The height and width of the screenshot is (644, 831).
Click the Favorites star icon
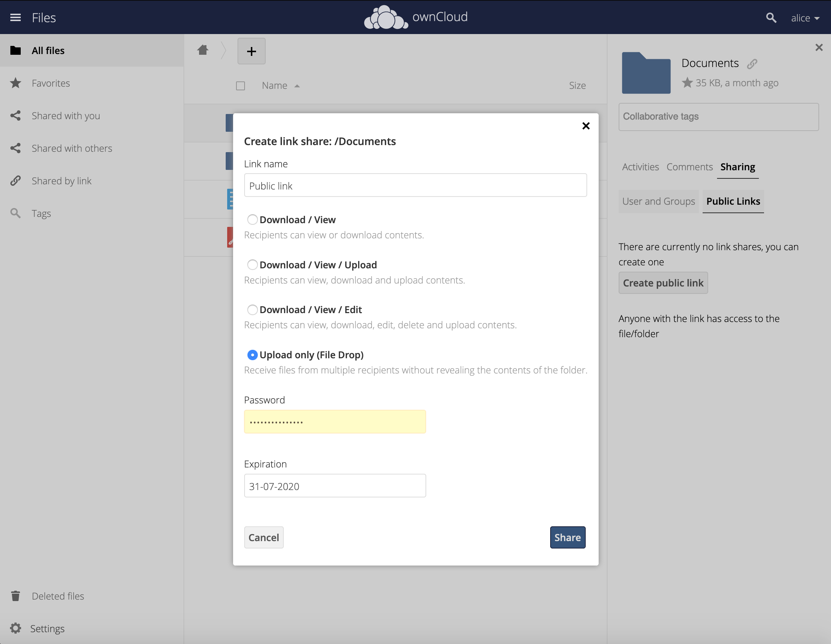point(16,83)
